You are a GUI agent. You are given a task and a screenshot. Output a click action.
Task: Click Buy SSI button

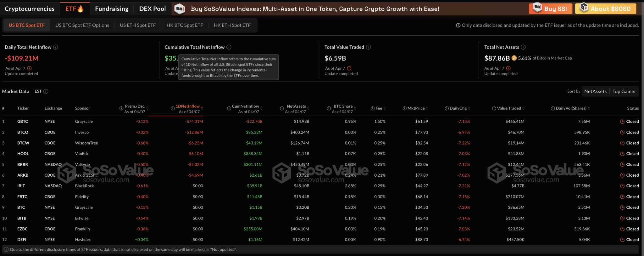[550, 9]
